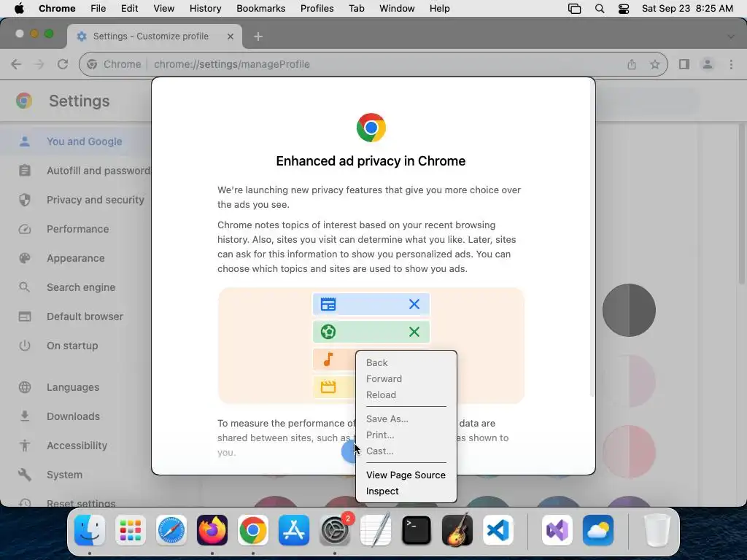Click the Languages globe icon
Screen dimensions: 747x560
coord(25,387)
